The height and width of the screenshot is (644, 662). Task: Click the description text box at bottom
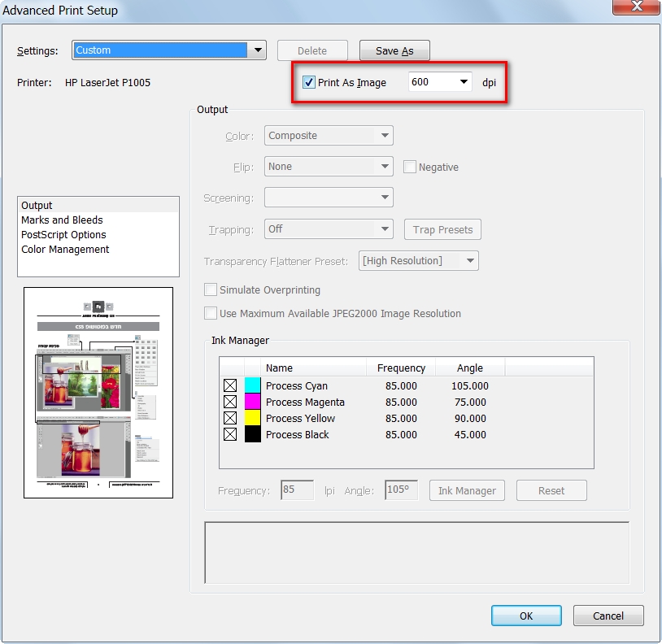pos(417,552)
